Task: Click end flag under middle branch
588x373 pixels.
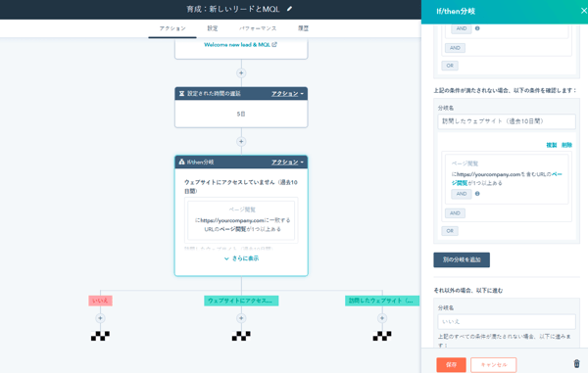Action: click(x=241, y=336)
